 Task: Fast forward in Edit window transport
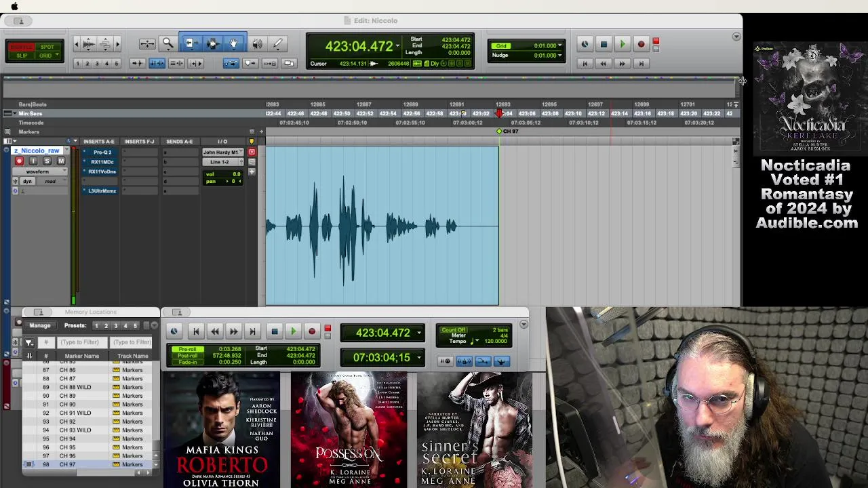click(x=622, y=64)
